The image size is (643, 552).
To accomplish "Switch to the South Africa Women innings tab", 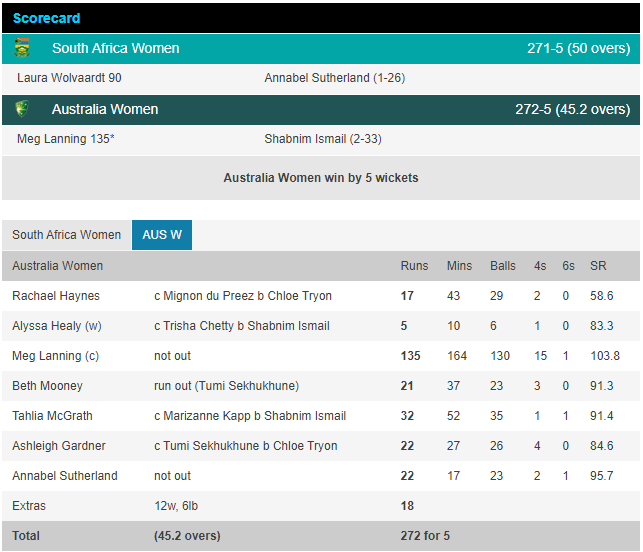I will pyautogui.click(x=66, y=235).
